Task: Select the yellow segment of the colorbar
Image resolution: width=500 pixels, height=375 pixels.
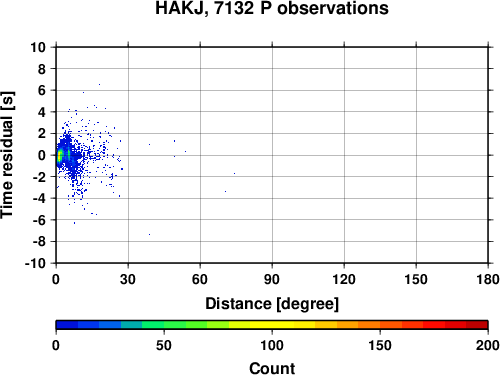Action: click(272, 325)
